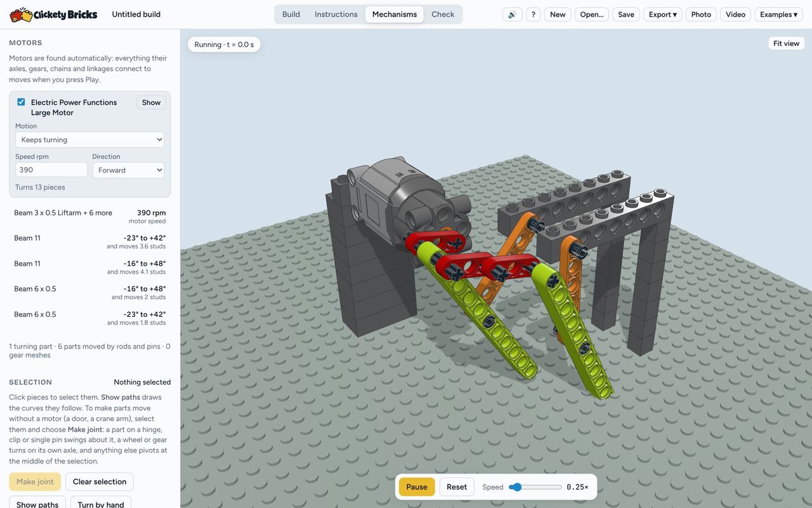Adjust the playback Speed slider
Screen dimensions: 812x508
(x=535, y=487)
